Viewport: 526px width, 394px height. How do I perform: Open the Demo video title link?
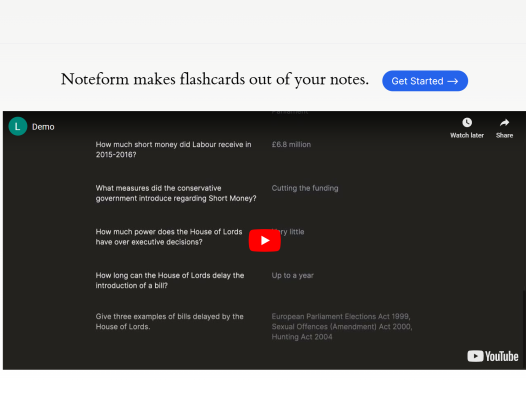tap(43, 127)
